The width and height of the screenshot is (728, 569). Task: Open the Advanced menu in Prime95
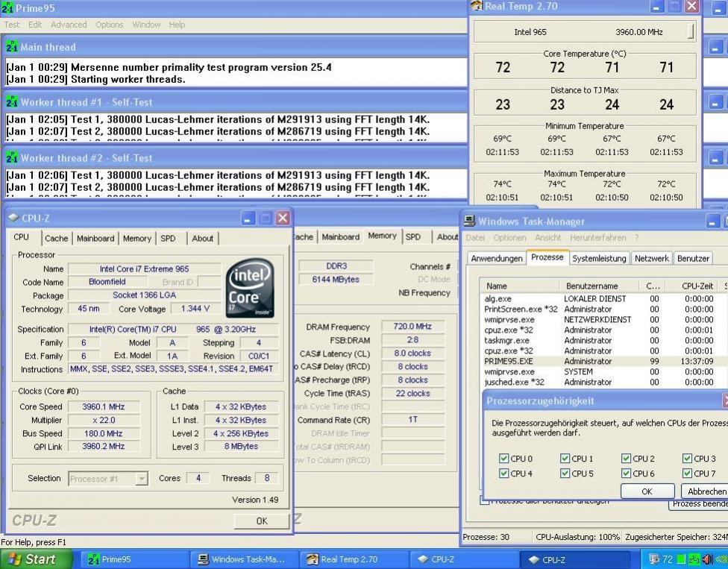69,25
